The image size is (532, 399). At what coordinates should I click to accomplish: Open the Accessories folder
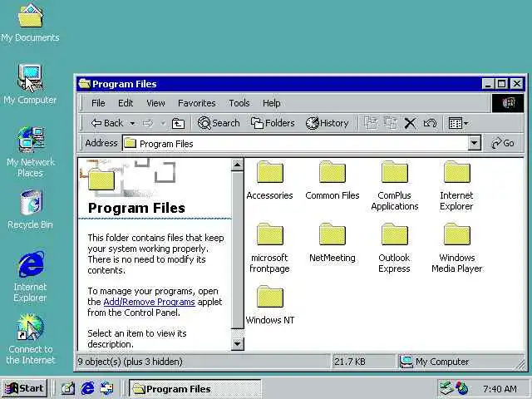(269, 180)
